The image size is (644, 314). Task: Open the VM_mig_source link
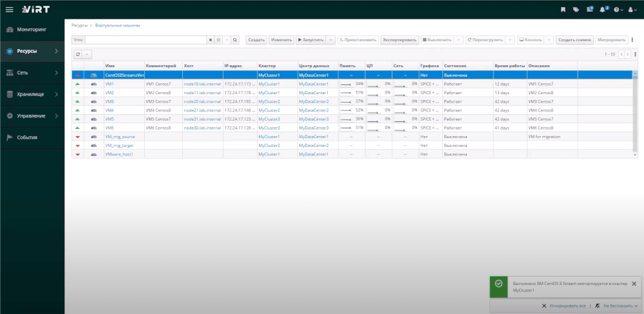(x=120, y=137)
